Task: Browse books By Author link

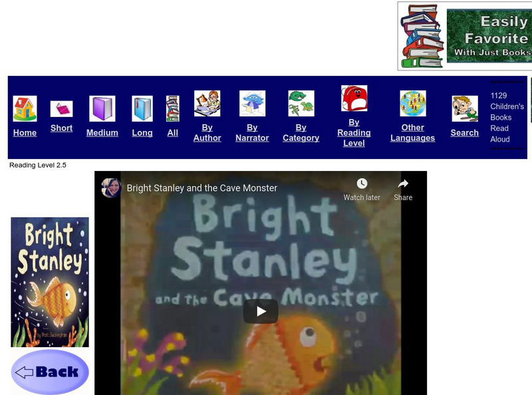Action: coord(207,133)
